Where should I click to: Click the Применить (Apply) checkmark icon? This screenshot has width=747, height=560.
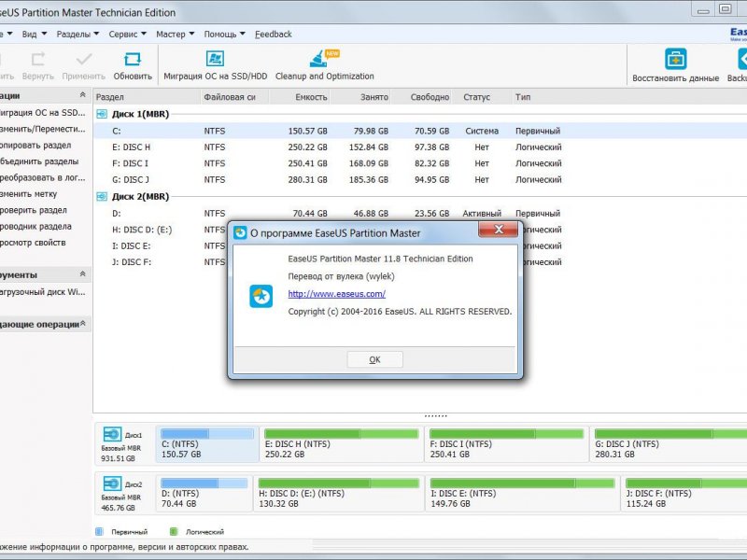(x=84, y=59)
